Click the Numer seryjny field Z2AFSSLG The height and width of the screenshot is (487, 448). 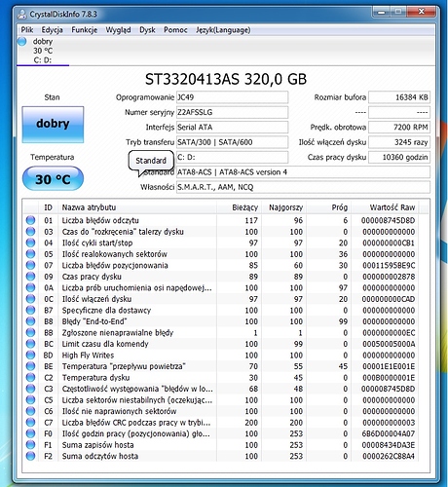pyautogui.click(x=232, y=112)
